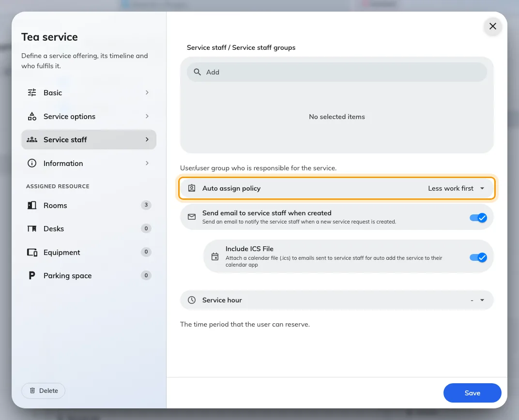Click Service staff chevron arrow
The height and width of the screenshot is (420, 519).
point(147,139)
